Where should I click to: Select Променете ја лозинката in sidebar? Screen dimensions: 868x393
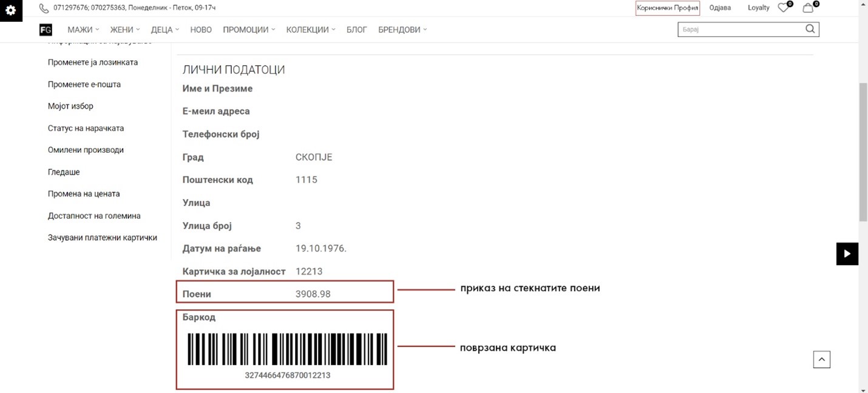[x=93, y=62]
